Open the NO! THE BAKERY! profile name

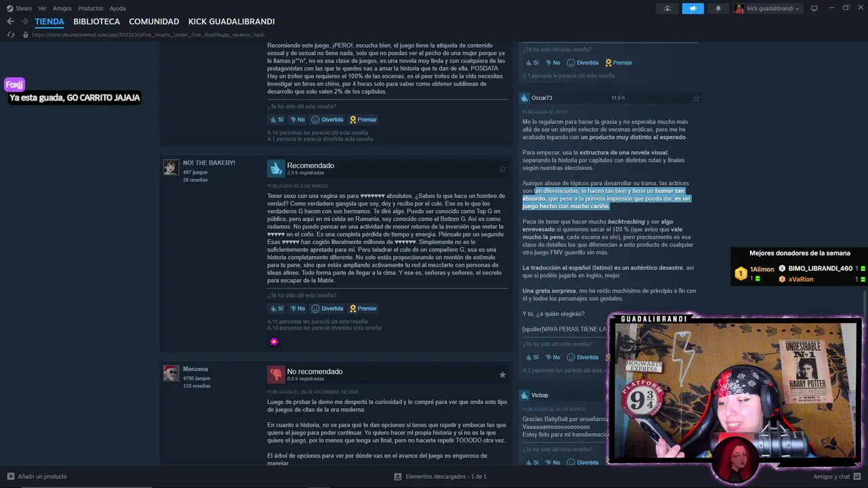[x=209, y=163]
